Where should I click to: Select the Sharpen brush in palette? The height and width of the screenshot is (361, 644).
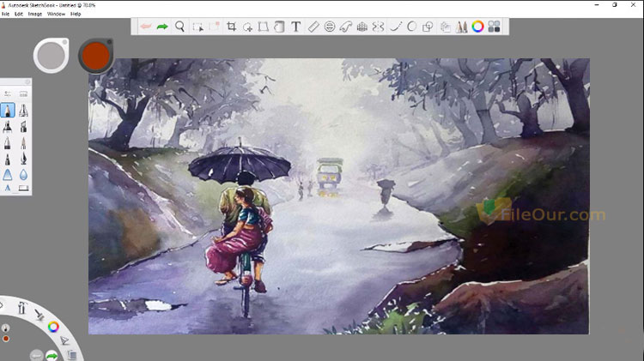coord(8,188)
